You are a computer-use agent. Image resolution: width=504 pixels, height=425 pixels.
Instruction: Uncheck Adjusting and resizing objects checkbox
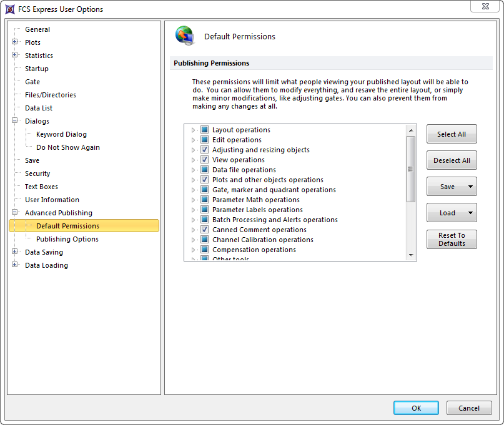204,150
